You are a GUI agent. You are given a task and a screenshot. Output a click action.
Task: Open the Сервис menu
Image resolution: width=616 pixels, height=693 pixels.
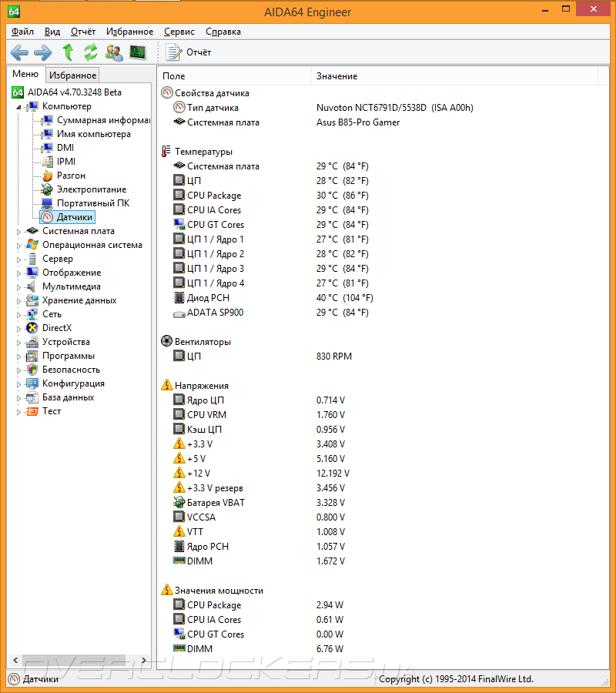coord(179,32)
